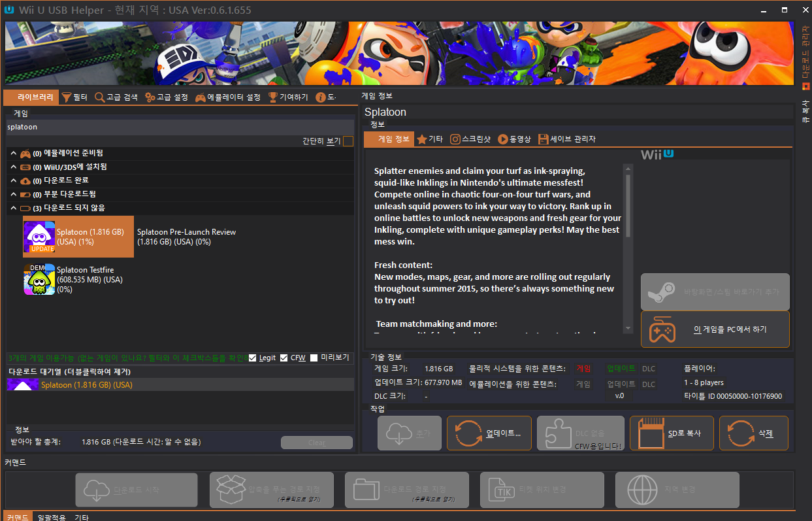Select the Splatoon Pre-Launch Review entry
812x521 pixels.
(186, 237)
